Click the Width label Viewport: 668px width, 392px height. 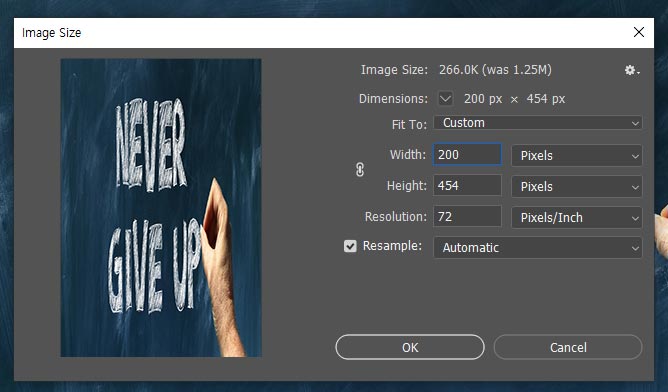[x=408, y=154]
